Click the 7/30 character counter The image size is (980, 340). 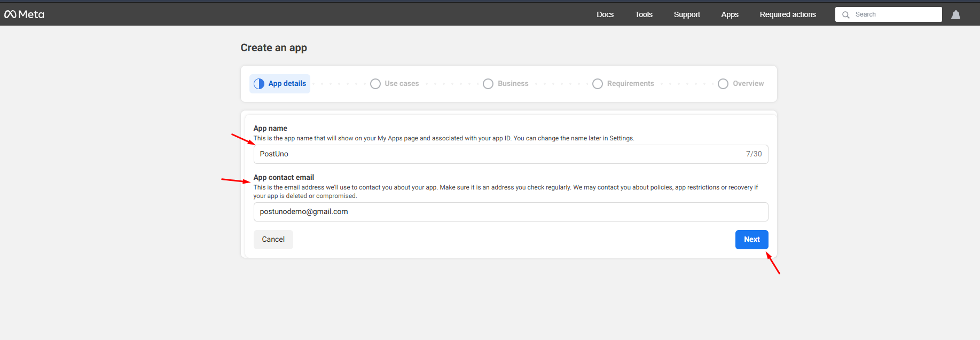click(754, 154)
